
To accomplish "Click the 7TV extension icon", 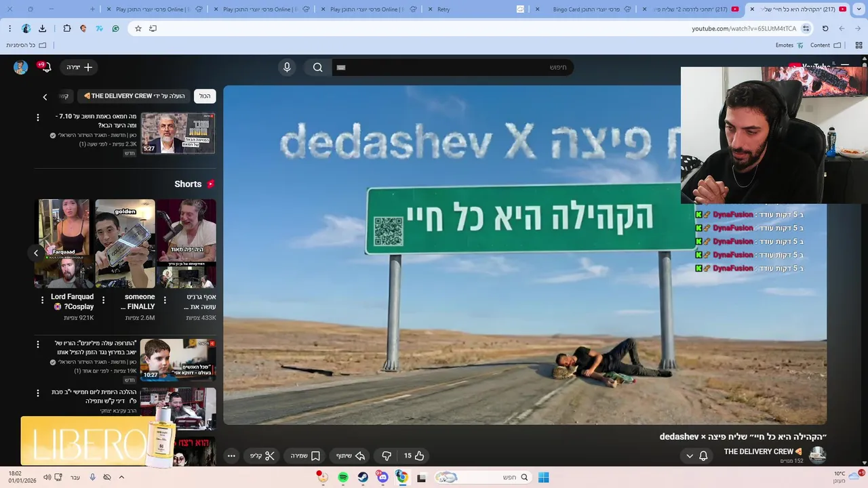I will 99,28.
